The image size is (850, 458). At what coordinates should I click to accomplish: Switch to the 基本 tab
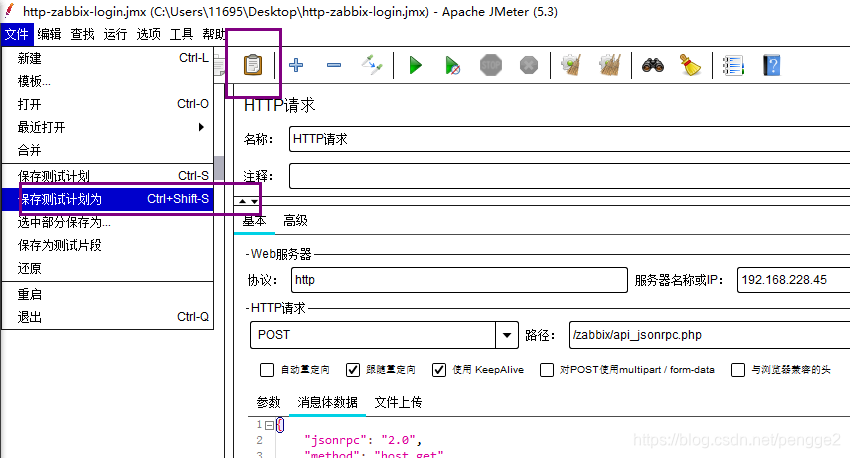254,221
